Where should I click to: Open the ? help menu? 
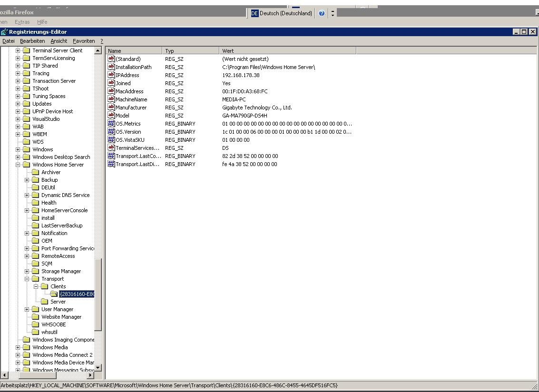pyautogui.click(x=102, y=41)
